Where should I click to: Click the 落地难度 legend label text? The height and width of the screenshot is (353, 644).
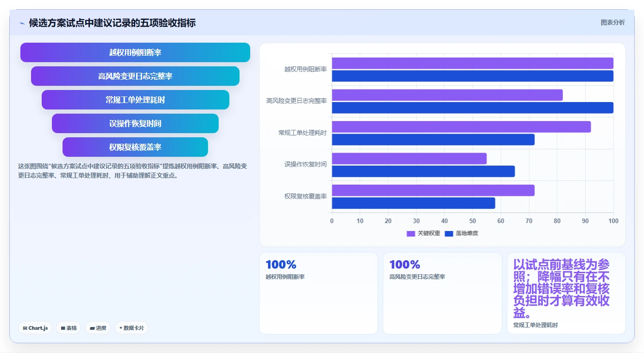(x=467, y=233)
